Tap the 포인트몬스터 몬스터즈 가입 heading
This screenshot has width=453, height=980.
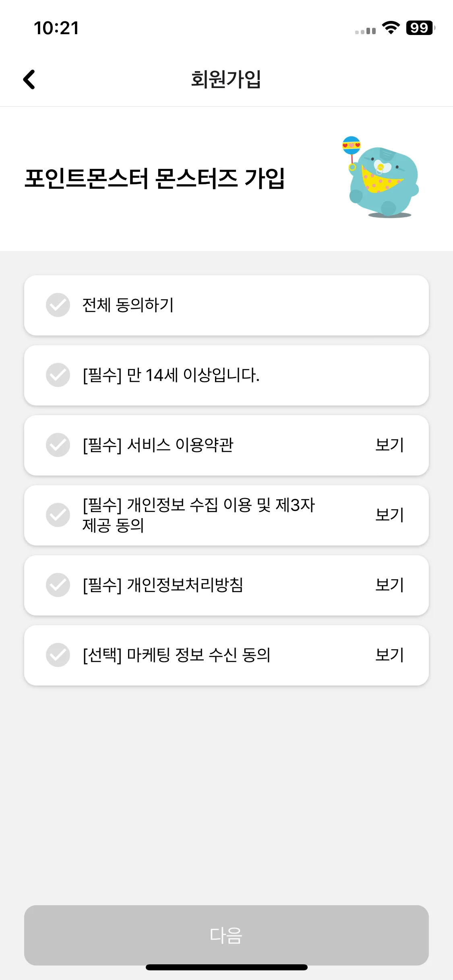tap(155, 179)
